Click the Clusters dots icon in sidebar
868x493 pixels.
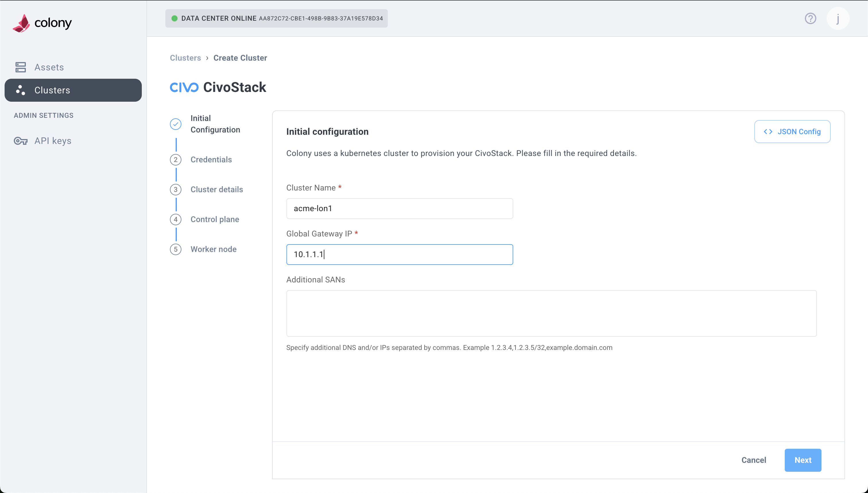[21, 90]
